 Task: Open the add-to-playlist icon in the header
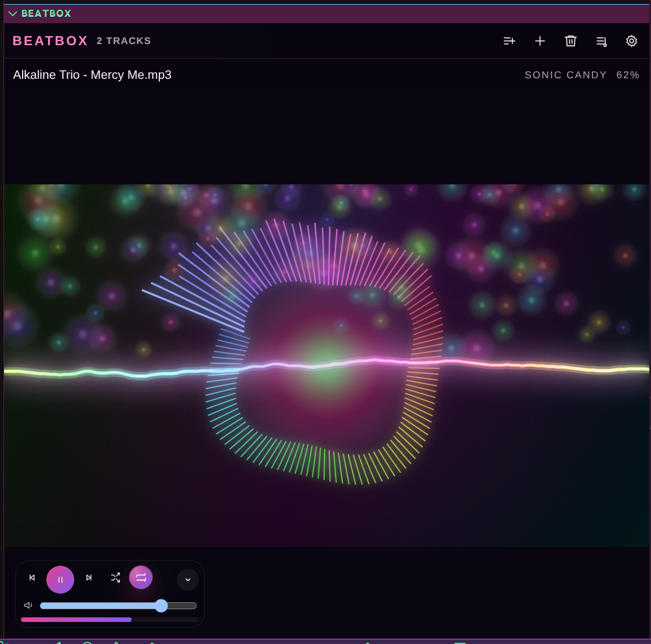(510, 41)
